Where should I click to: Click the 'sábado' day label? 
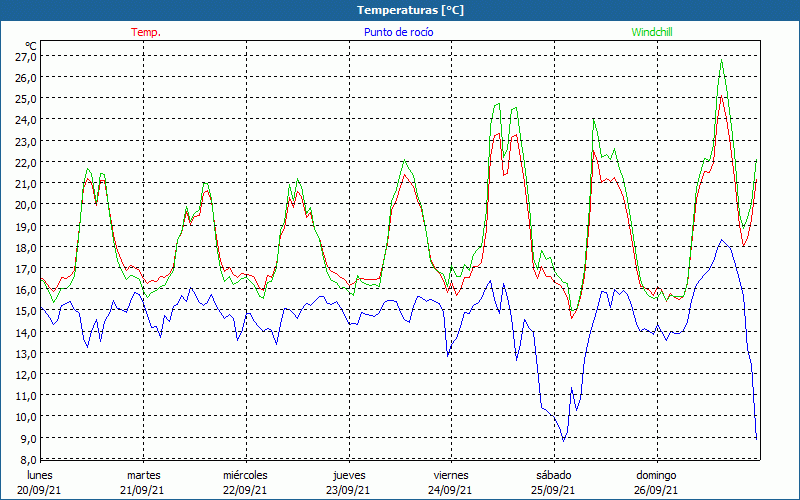coord(554,475)
